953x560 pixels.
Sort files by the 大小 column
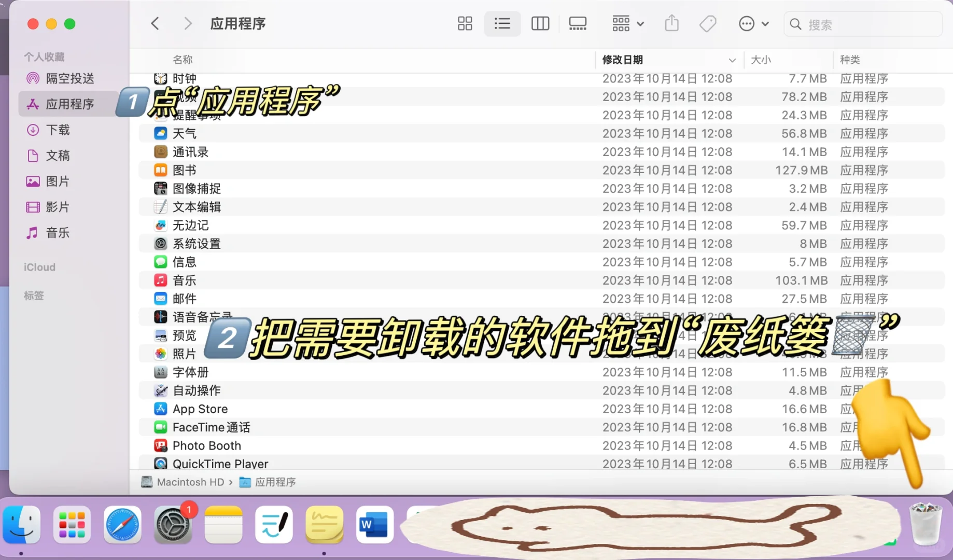point(761,60)
